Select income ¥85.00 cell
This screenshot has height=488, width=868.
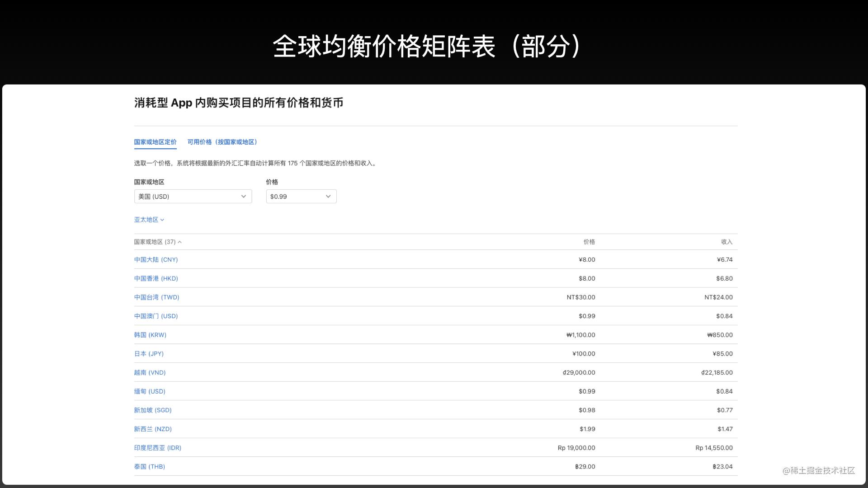(722, 354)
